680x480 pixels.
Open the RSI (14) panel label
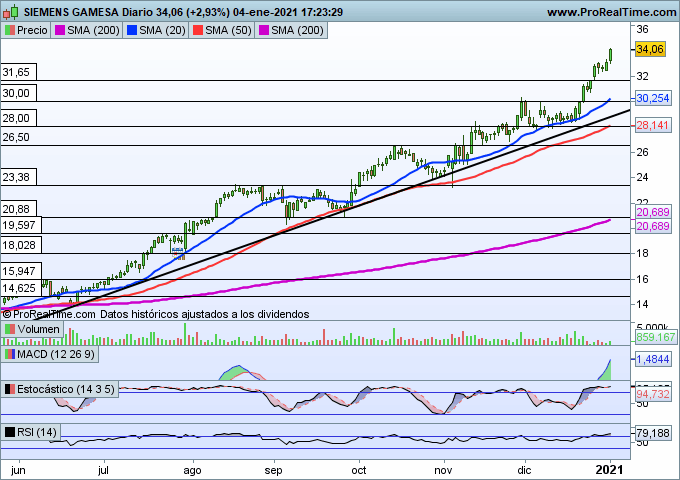click(37, 432)
